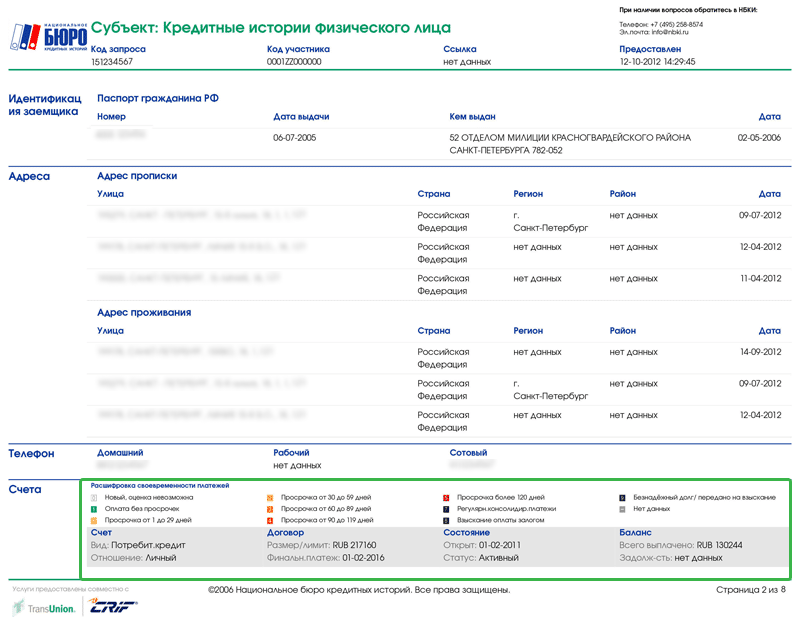Screen dimensions: 800x617
Task: Click the gray 'Нет данных' legend icon
Action: coord(622,509)
